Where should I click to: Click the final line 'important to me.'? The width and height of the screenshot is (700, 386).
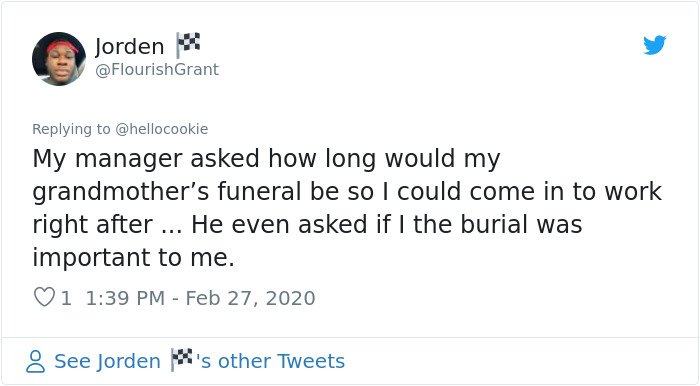pos(133,258)
